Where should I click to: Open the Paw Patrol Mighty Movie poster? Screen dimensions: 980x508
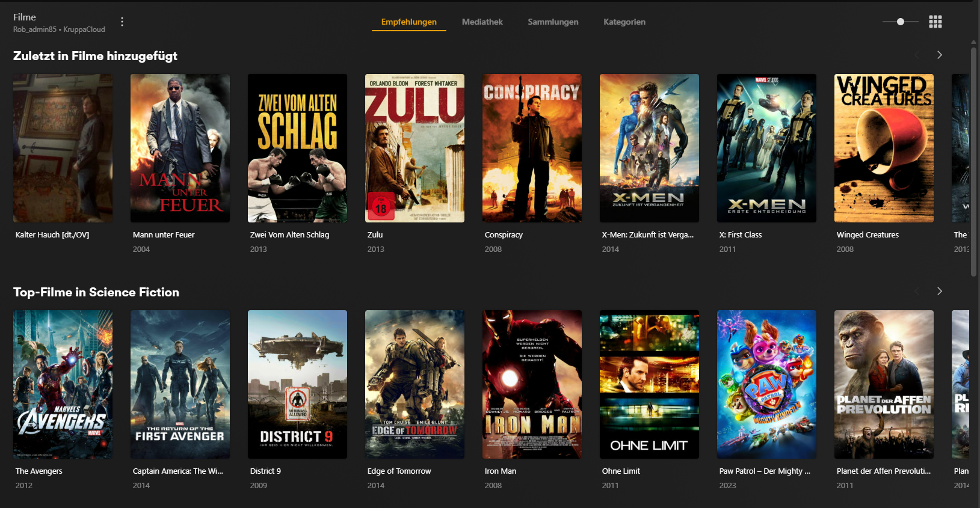click(x=766, y=384)
